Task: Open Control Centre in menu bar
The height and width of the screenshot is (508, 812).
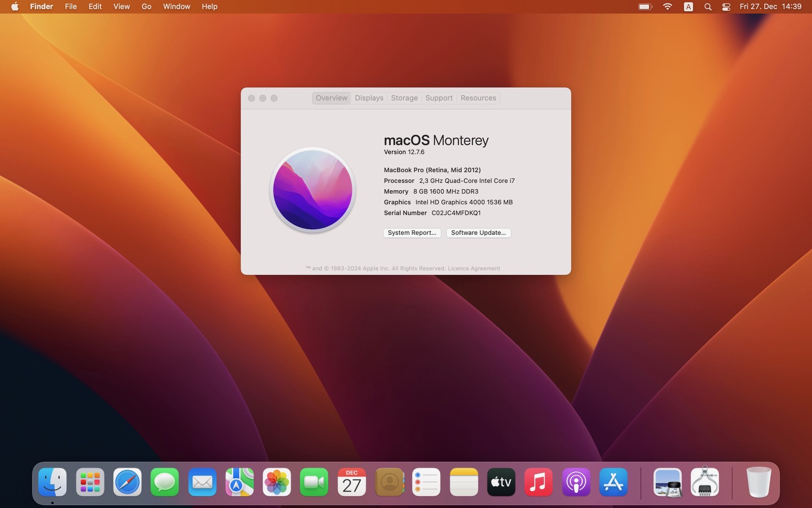Action: 726,7
